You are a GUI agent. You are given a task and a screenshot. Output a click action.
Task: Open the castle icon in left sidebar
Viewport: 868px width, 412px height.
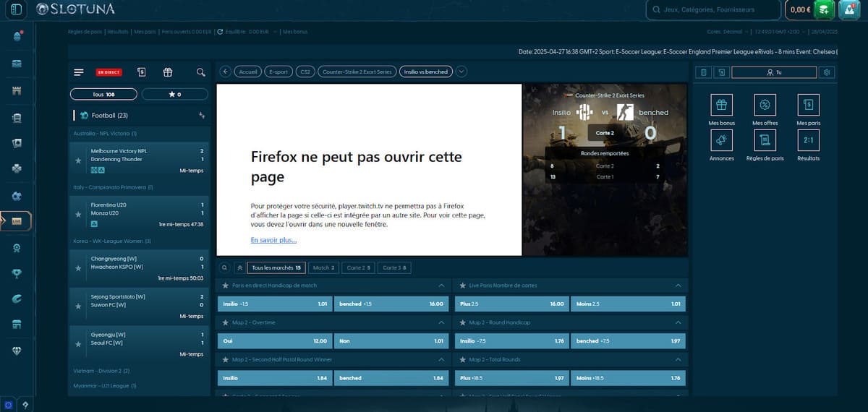16,91
